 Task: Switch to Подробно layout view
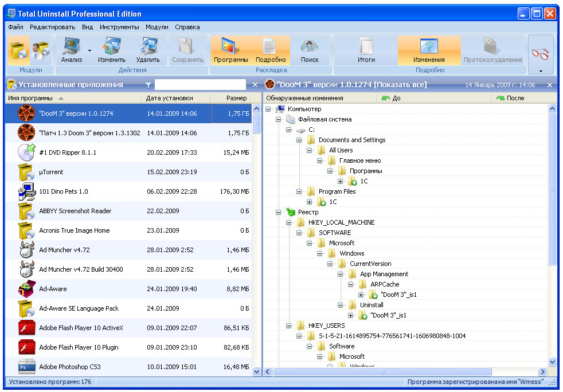271,50
